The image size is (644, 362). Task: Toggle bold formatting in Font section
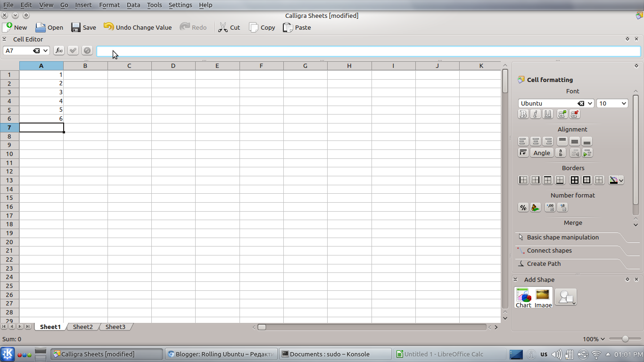[523, 114]
